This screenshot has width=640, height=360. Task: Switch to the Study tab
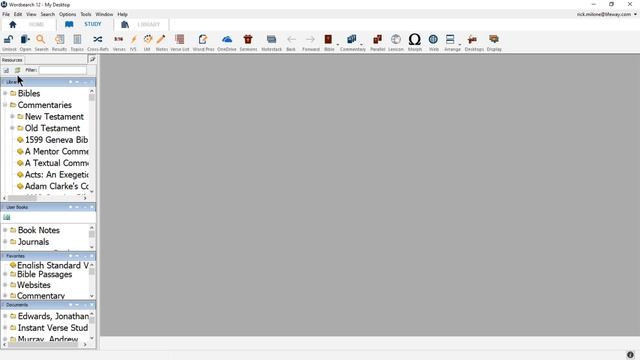[85, 24]
